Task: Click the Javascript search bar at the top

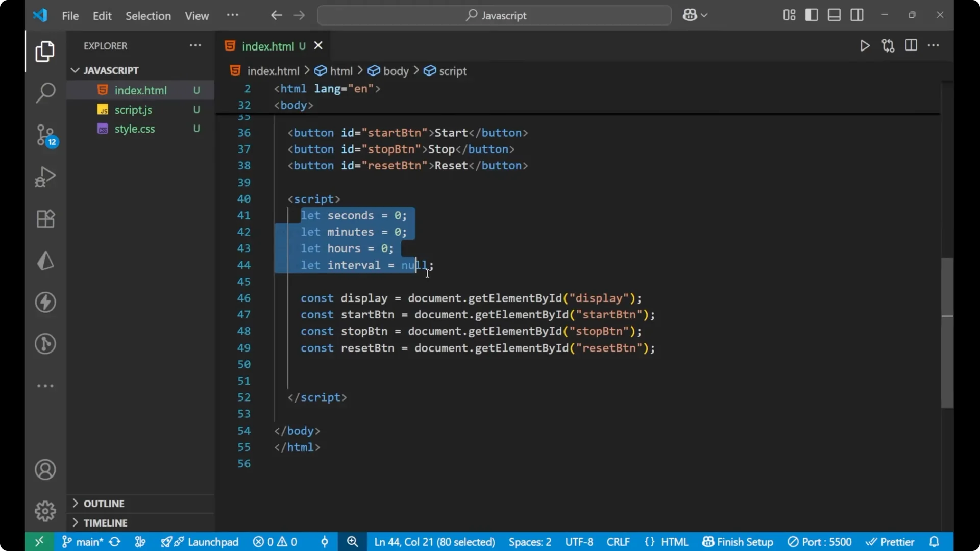Action: click(x=494, y=15)
